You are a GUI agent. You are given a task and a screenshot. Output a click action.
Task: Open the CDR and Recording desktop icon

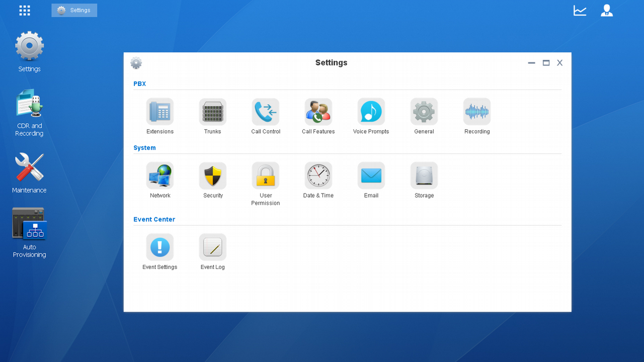pyautogui.click(x=29, y=104)
